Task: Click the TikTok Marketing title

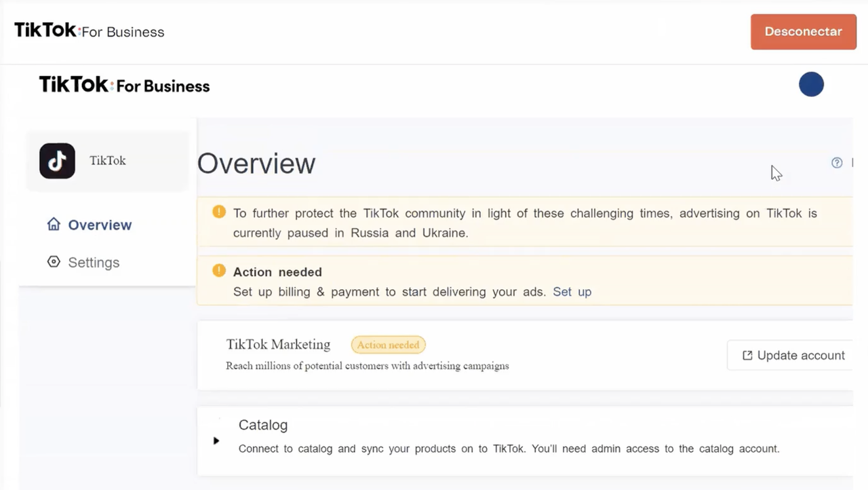Action: pos(278,344)
